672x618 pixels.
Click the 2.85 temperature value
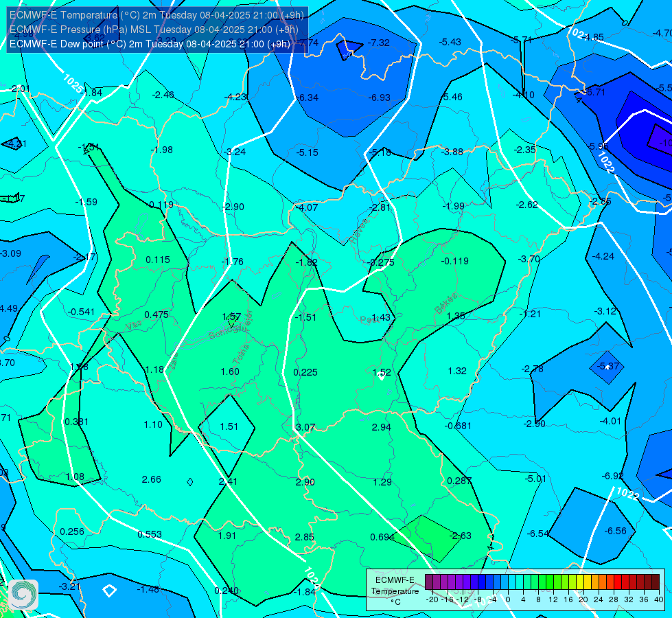click(304, 538)
